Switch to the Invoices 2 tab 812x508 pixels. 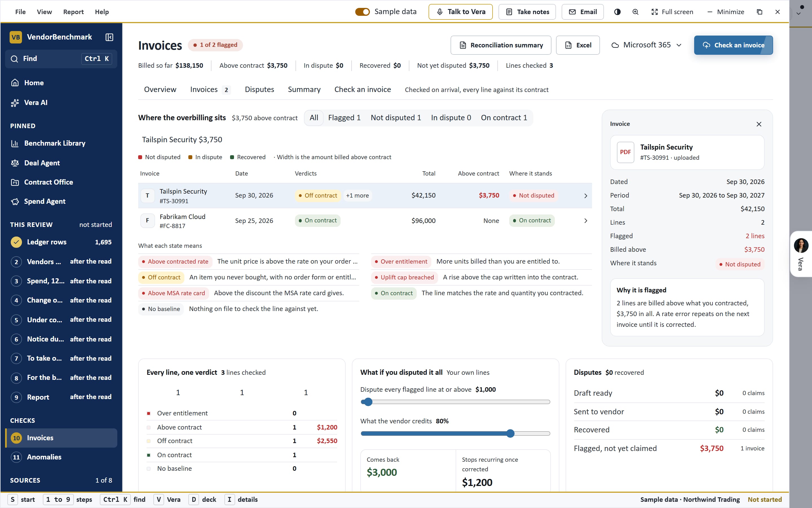point(210,89)
